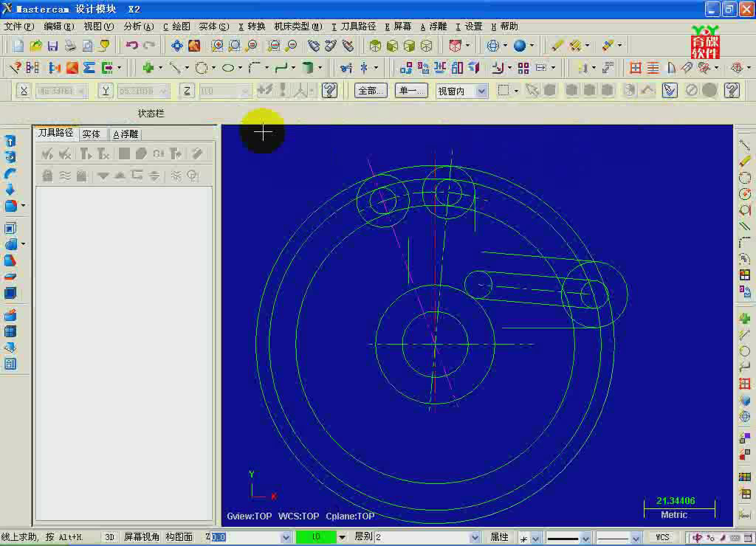This screenshot has width=756, height=546.
Task: Click the isometric view cube icon
Action: pyautogui.click(x=375, y=46)
